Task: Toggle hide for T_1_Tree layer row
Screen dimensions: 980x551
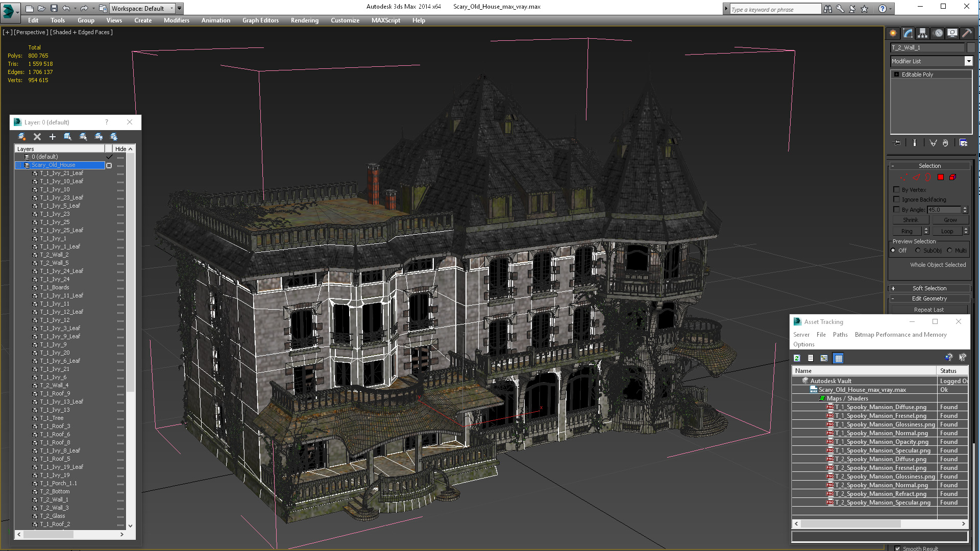Action: tap(120, 418)
